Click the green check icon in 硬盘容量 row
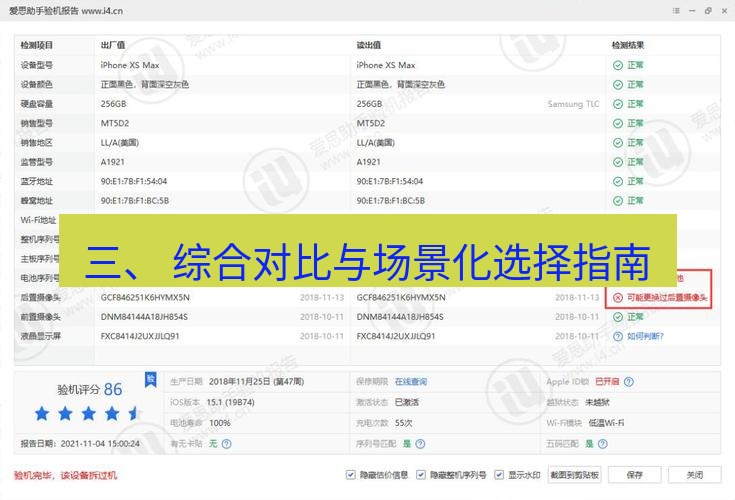Image resolution: width=735 pixels, height=500 pixels. point(618,104)
